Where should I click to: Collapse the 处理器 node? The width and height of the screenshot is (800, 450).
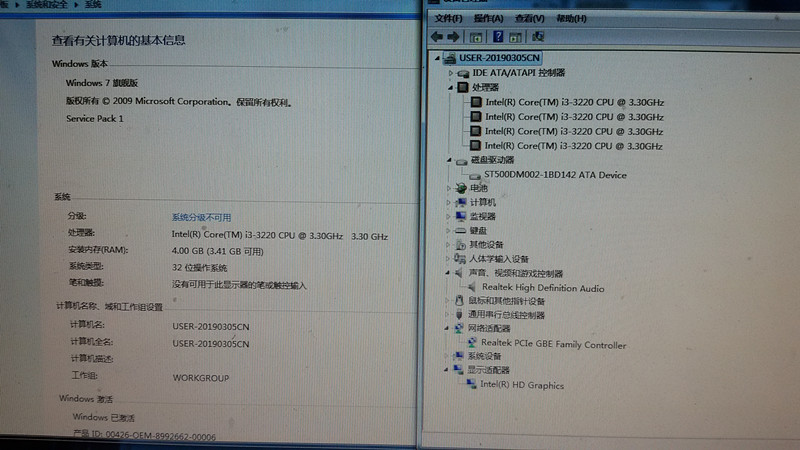point(451,88)
